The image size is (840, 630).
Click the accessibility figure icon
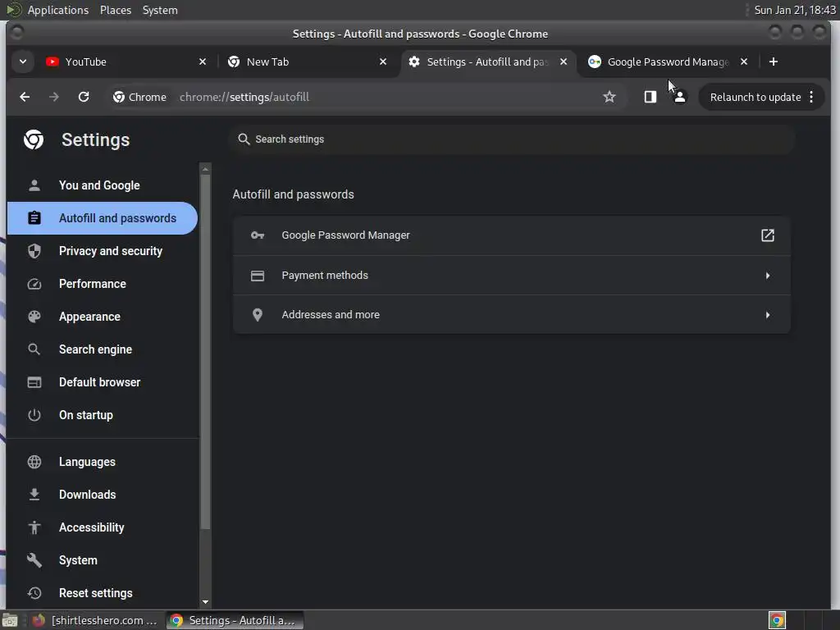(34, 527)
